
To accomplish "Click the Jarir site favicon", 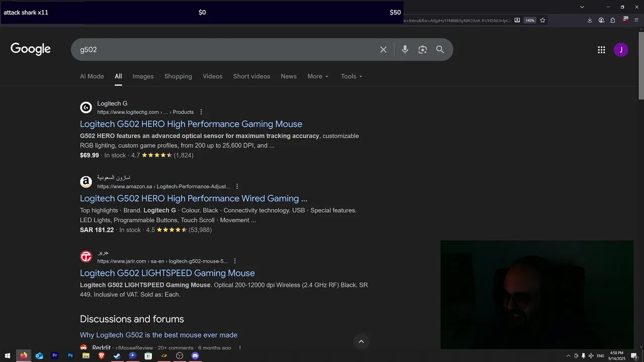I will [86, 257].
